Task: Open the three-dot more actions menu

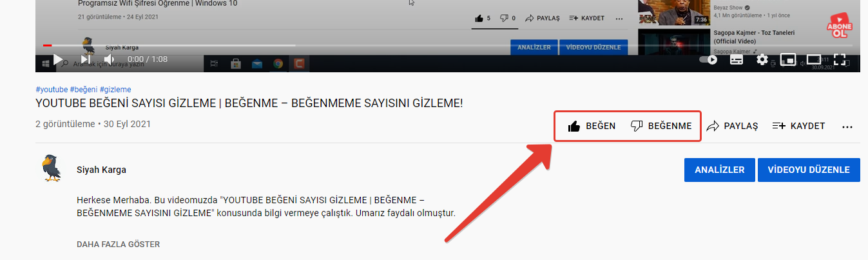Action: pyautogui.click(x=847, y=126)
